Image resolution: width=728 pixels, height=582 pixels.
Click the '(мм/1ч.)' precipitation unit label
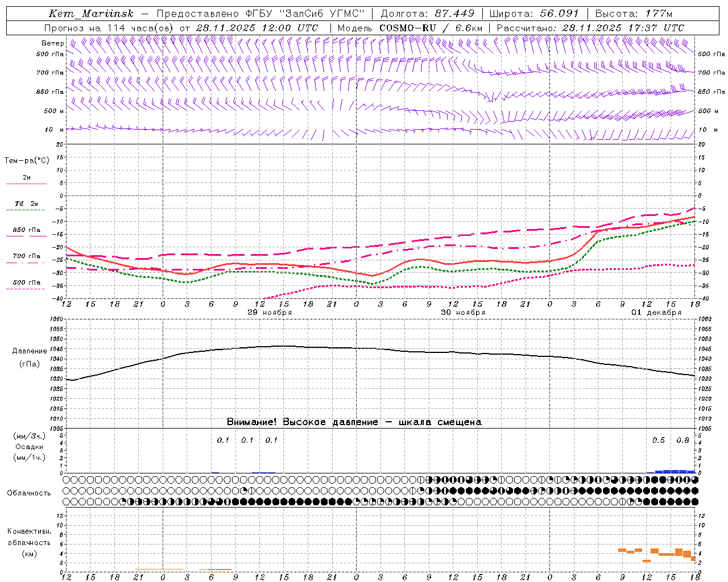(30, 458)
